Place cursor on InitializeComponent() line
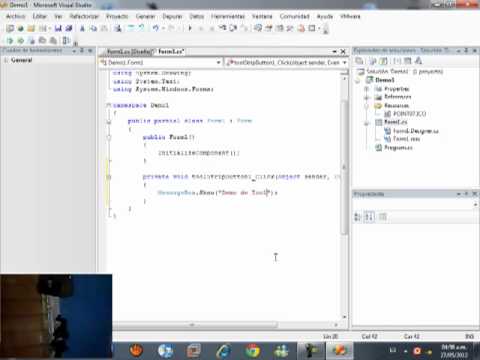Viewport: 480px width, 360px height. click(199, 153)
